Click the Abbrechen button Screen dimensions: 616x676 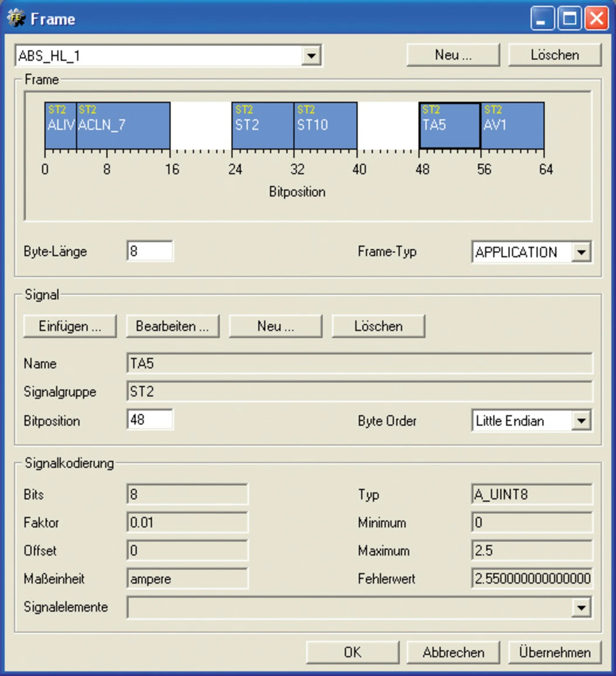[x=453, y=652]
